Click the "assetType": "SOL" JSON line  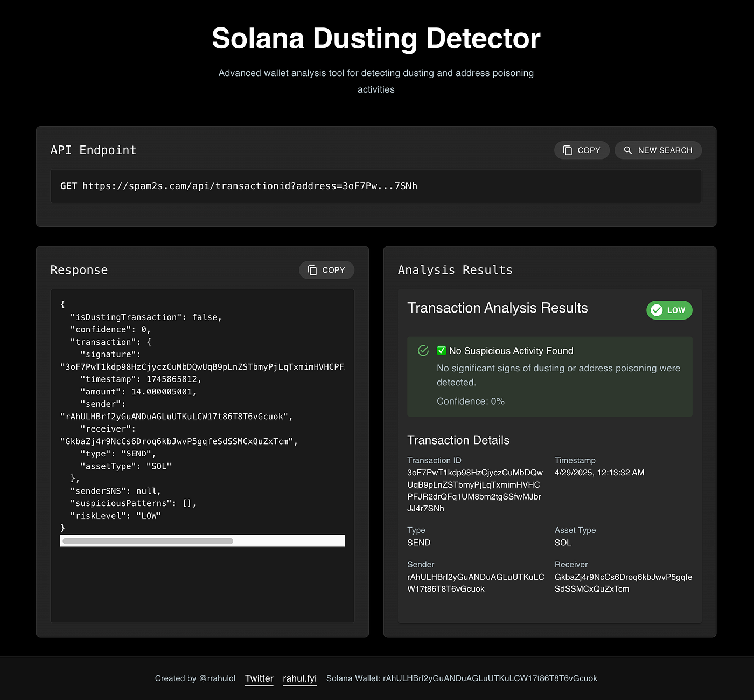pyautogui.click(x=125, y=466)
